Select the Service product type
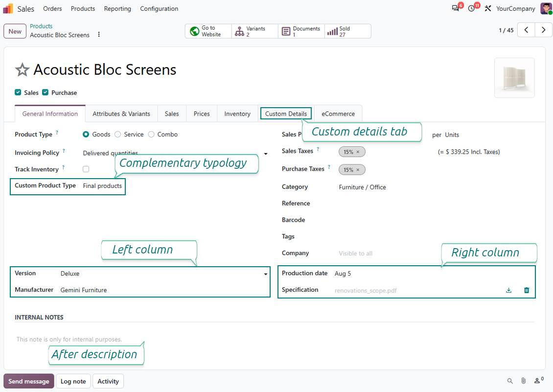Image resolution: width=553 pixels, height=392 pixels. click(x=118, y=135)
